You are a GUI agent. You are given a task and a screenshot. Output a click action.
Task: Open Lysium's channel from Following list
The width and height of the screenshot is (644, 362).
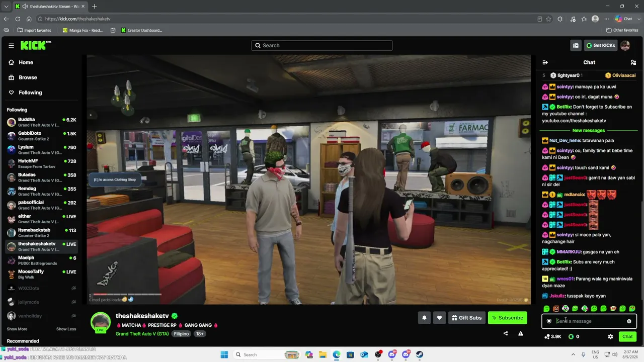[x=42, y=150]
